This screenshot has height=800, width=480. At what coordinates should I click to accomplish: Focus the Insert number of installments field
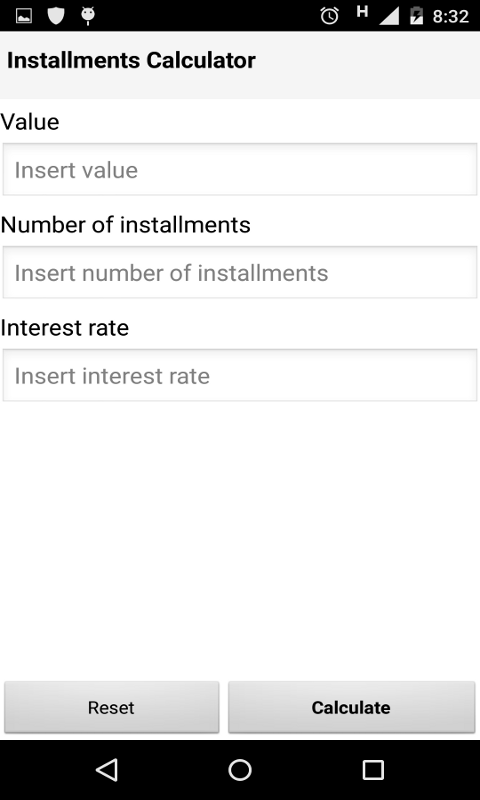[x=240, y=272]
